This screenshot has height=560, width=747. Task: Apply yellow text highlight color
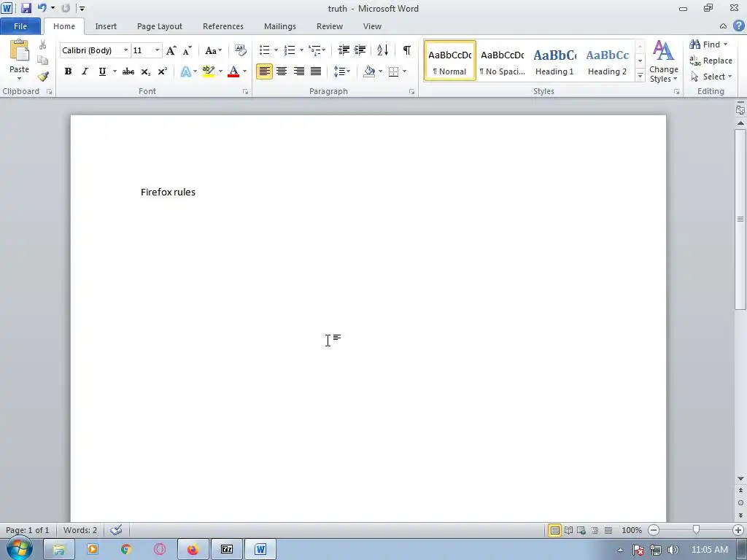[208, 71]
